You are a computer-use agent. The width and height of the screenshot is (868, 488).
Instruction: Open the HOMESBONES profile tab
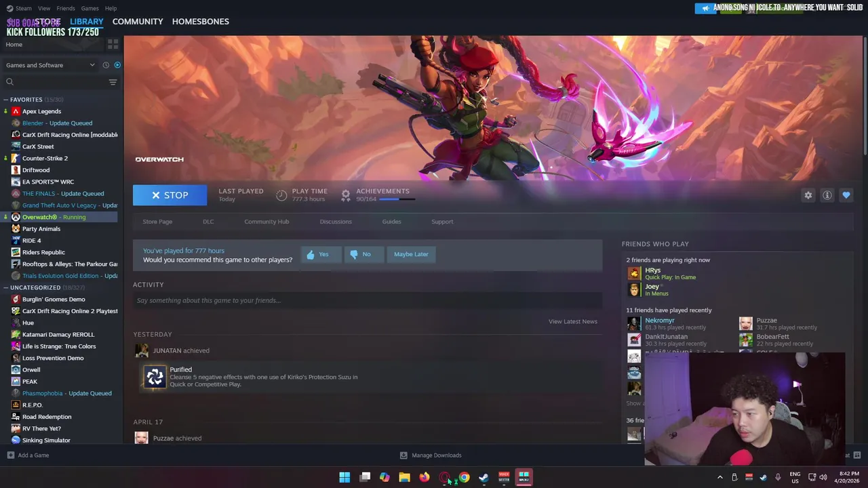point(200,21)
